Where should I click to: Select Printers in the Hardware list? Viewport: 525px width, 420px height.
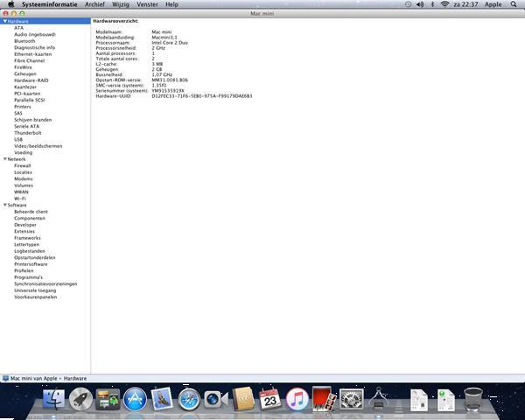click(x=23, y=107)
